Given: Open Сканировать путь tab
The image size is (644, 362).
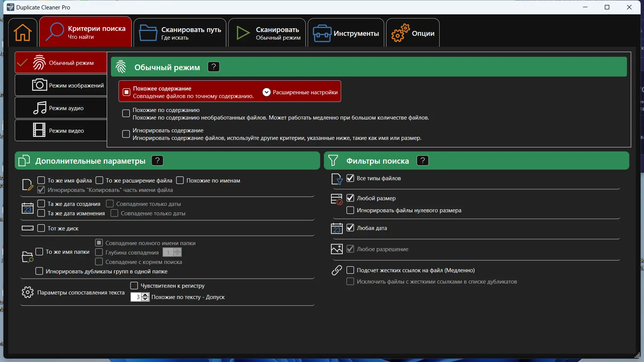Looking at the screenshot, I should tap(180, 33).
